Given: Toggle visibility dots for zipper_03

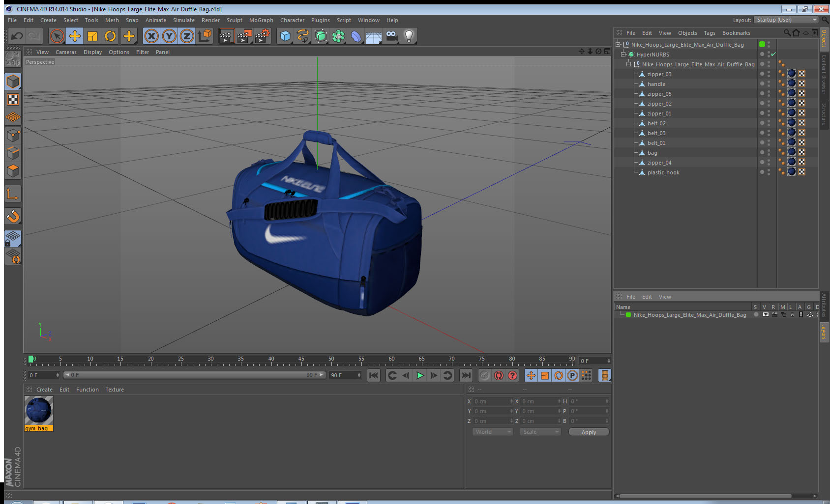Looking at the screenshot, I should click(769, 74).
